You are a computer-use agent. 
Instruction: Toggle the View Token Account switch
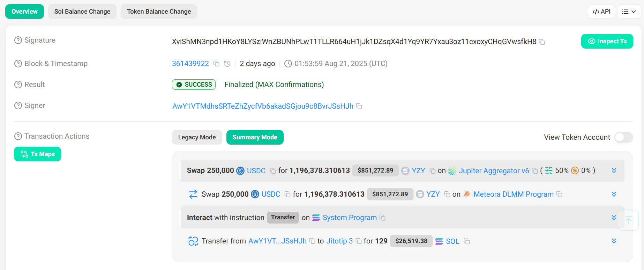pos(624,137)
